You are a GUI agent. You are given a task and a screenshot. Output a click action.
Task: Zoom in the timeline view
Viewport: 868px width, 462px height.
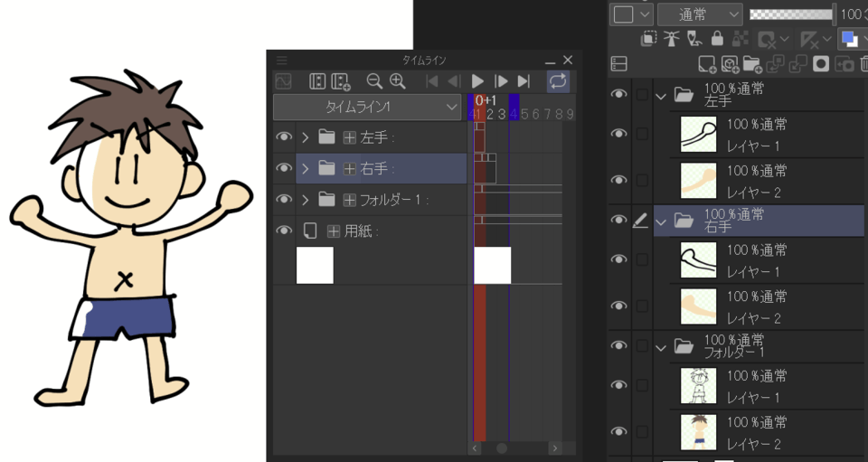398,81
